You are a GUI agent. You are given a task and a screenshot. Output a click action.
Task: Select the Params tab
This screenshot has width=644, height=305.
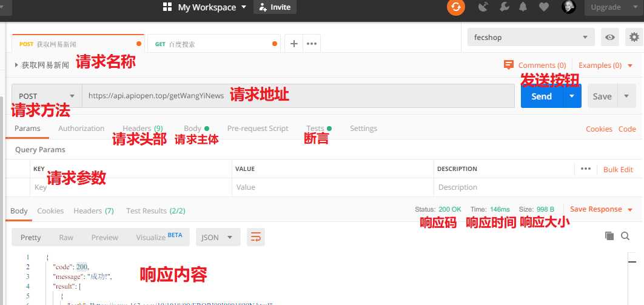(27, 129)
